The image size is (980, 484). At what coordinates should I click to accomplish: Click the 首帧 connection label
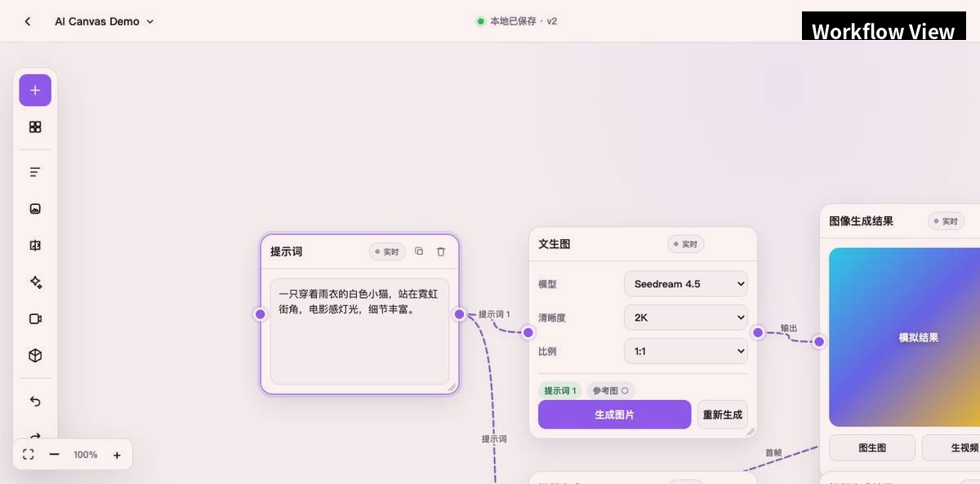coord(773,452)
